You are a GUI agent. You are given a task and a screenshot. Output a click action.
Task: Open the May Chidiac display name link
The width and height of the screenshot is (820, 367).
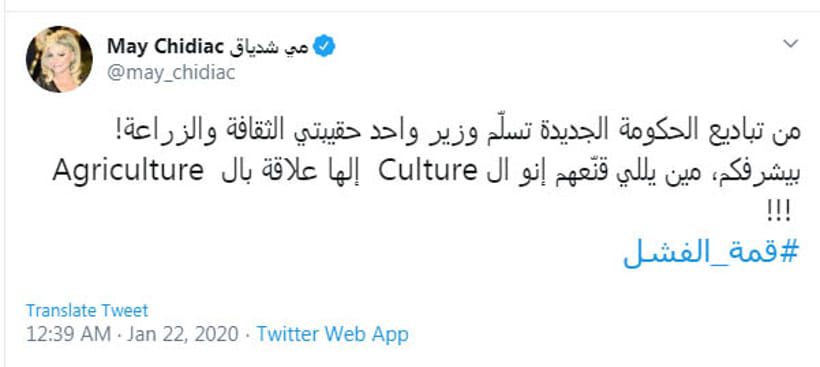point(165,47)
